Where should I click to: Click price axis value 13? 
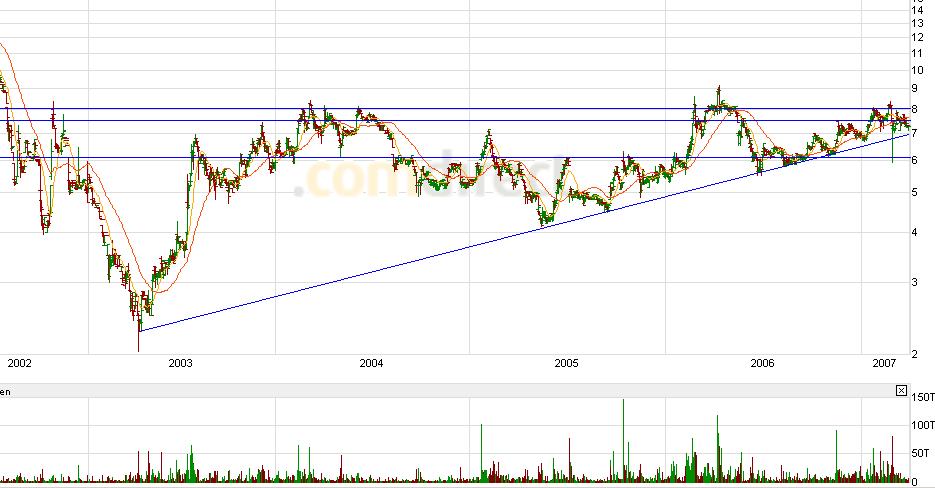(x=918, y=24)
